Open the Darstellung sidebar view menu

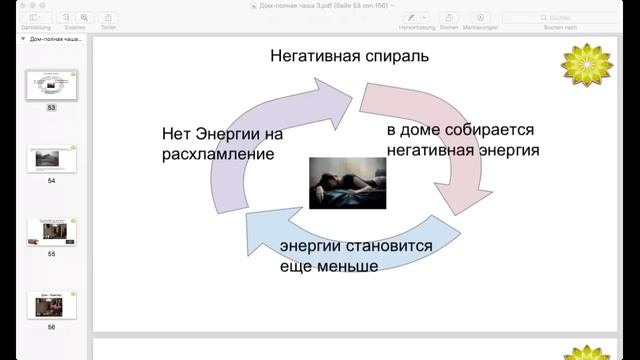click(36, 18)
